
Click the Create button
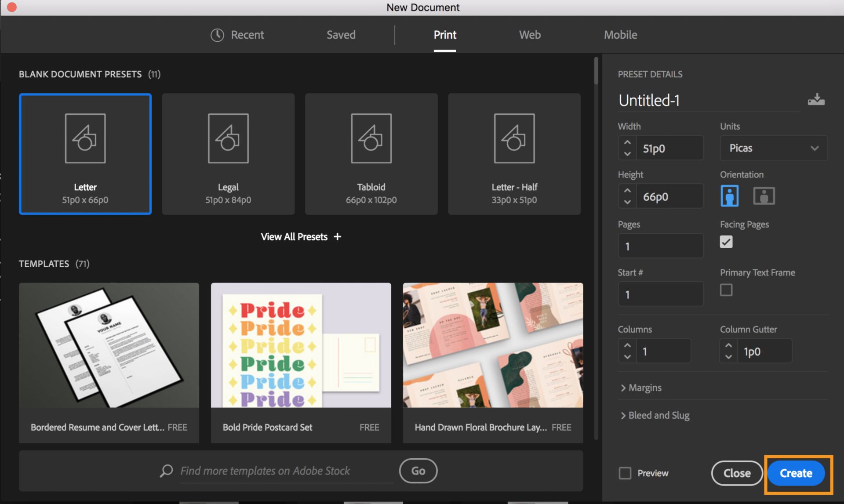(x=796, y=473)
